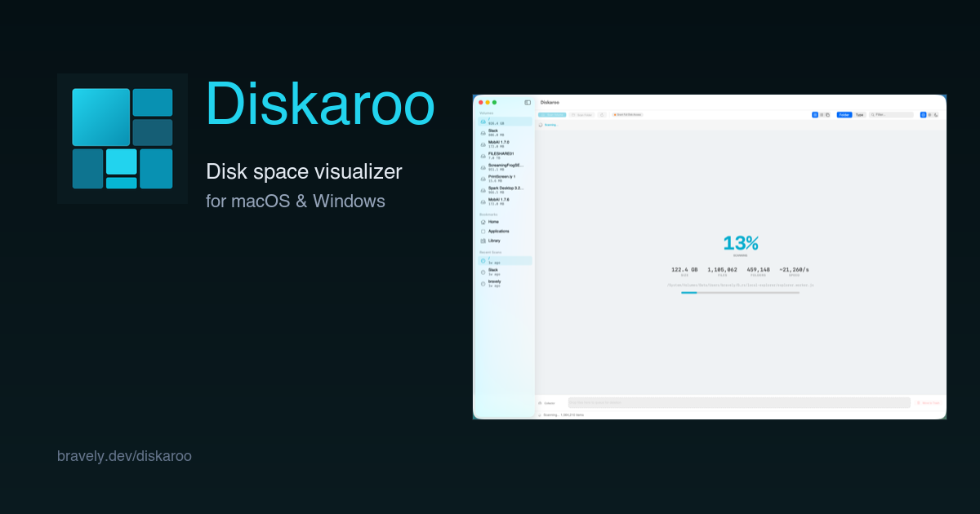Click the drive icon beside PrintScreen.ly 1
This screenshot has width=980, height=514.
483,179
